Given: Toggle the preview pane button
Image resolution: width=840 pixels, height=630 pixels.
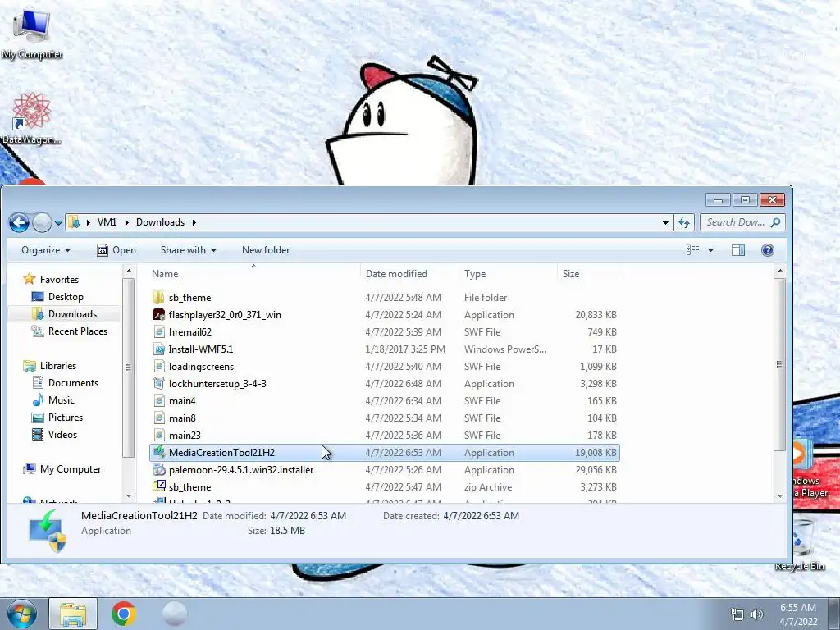Looking at the screenshot, I should click(738, 250).
